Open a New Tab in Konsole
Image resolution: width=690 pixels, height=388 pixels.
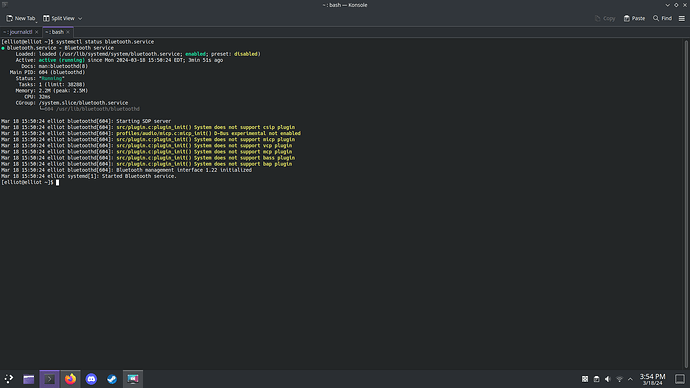click(x=21, y=18)
